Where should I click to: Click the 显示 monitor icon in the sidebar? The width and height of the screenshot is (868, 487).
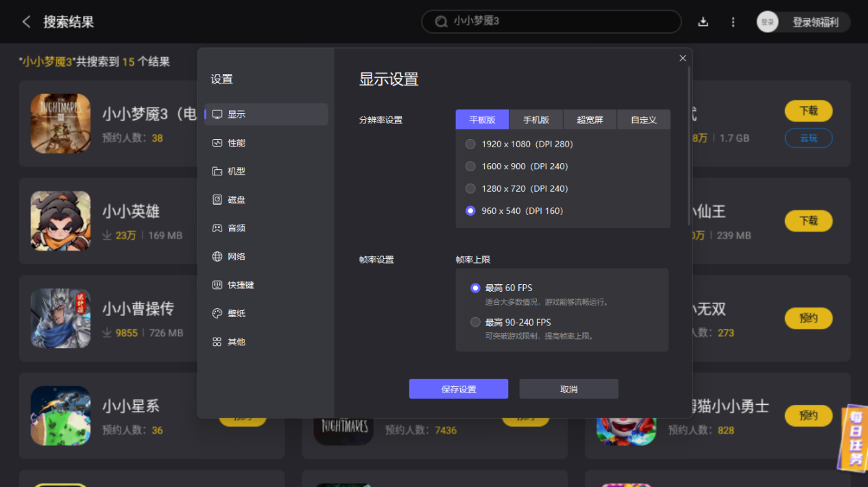(x=217, y=114)
